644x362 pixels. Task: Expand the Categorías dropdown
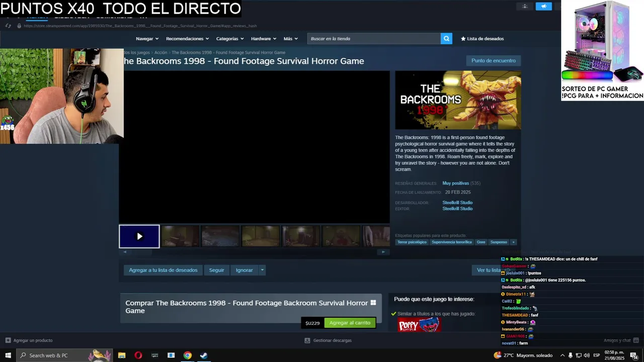[x=230, y=39]
